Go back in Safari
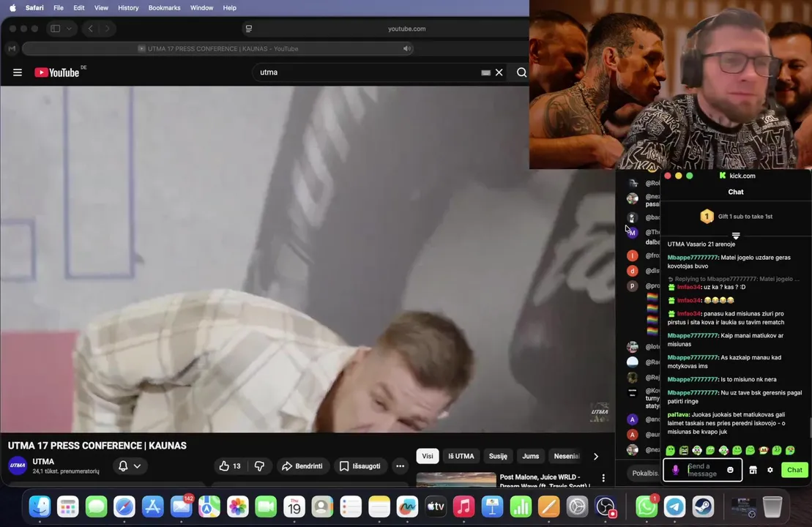This screenshot has height=527, width=812. tap(91, 29)
